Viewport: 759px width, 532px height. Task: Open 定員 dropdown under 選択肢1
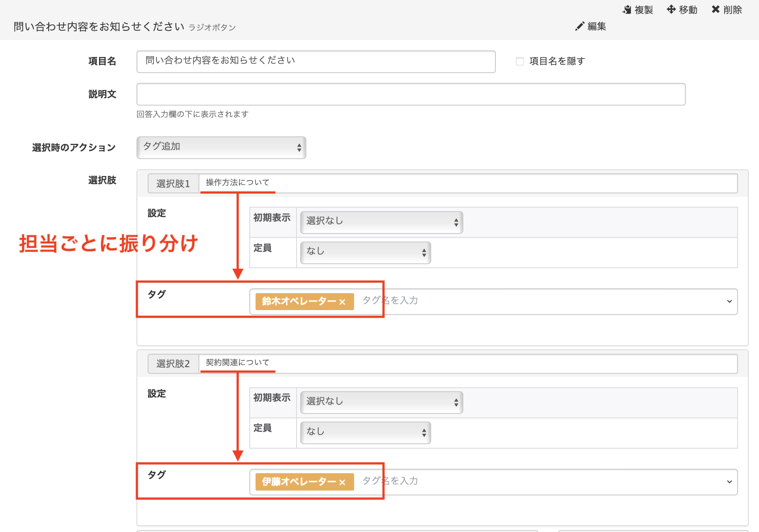coord(365,253)
